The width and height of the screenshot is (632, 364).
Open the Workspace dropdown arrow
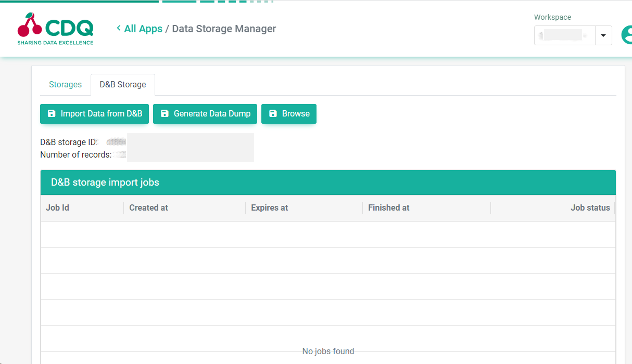(603, 36)
